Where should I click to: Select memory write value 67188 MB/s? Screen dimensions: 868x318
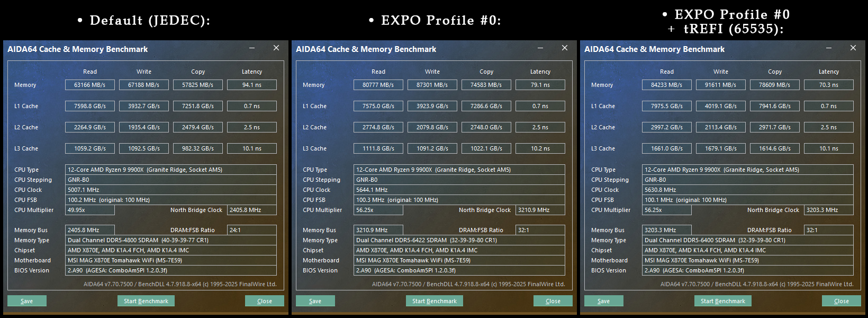(x=144, y=85)
